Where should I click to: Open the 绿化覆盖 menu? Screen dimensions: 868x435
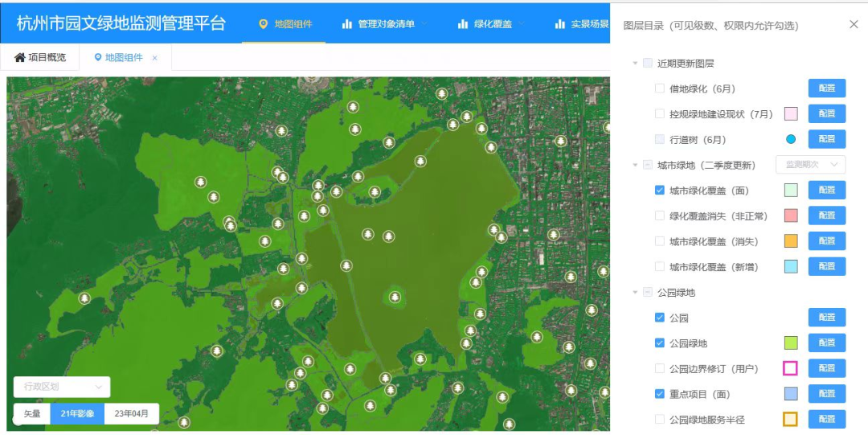(x=492, y=24)
